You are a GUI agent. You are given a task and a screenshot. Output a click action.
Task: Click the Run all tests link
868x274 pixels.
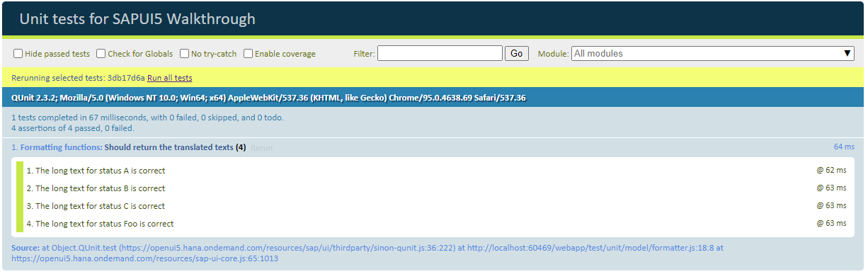point(169,78)
